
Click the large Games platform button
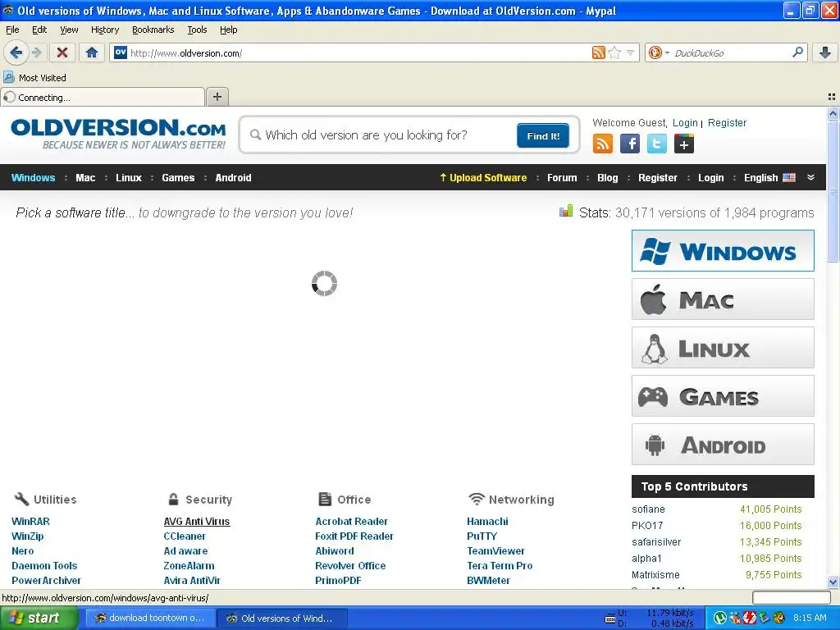tap(723, 396)
